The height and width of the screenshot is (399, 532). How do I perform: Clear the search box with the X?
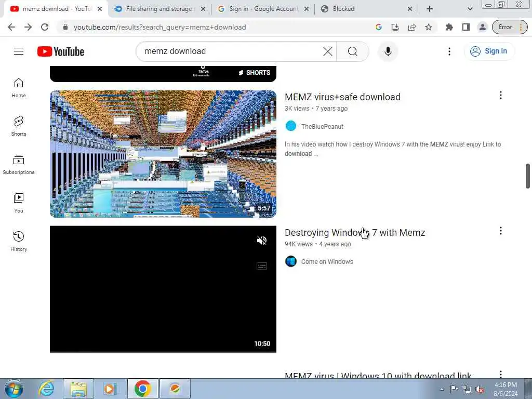(327, 51)
